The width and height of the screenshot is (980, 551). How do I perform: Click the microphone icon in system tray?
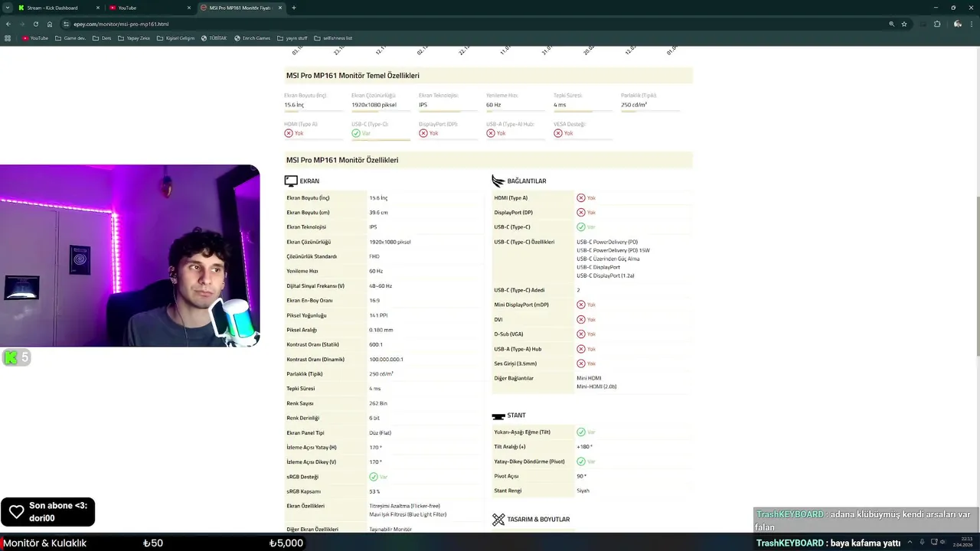pos(922,543)
